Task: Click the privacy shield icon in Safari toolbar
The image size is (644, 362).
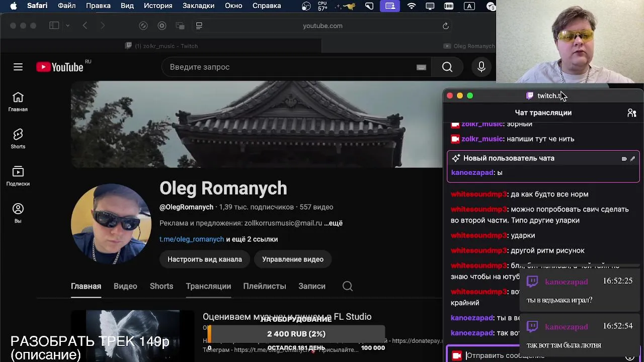Action: 143,26
